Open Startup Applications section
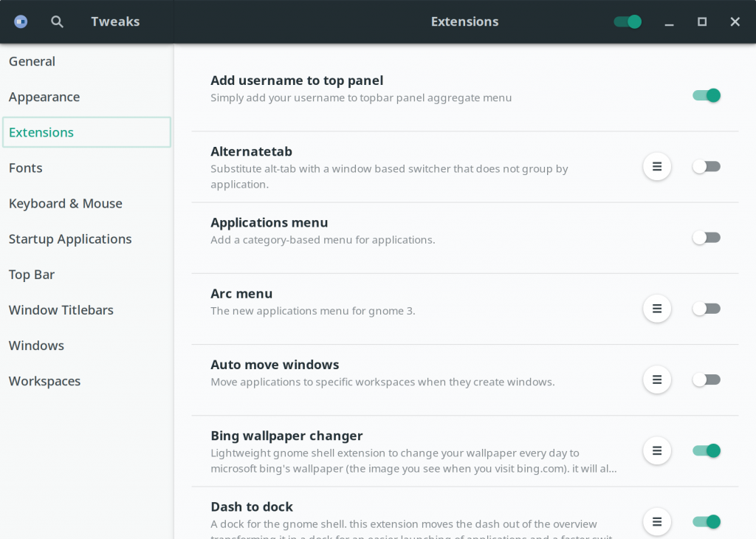Viewport: 756px width, 539px height. click(x=70, y=238)
